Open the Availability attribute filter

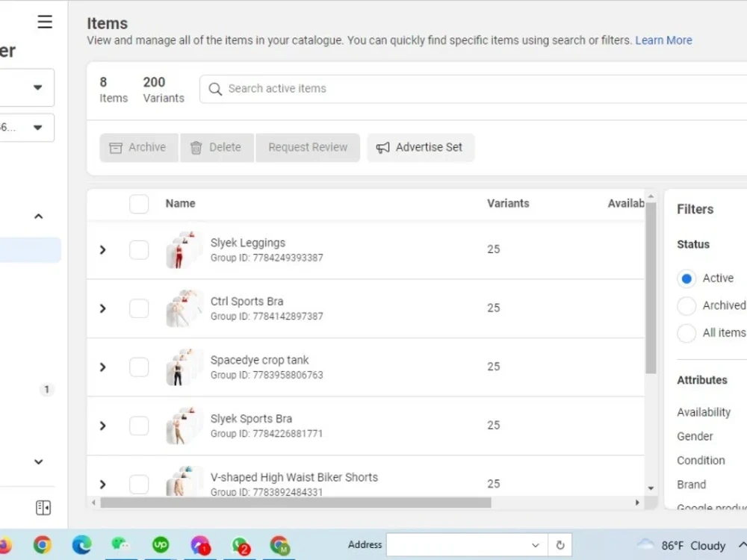[x=704, y=412]
